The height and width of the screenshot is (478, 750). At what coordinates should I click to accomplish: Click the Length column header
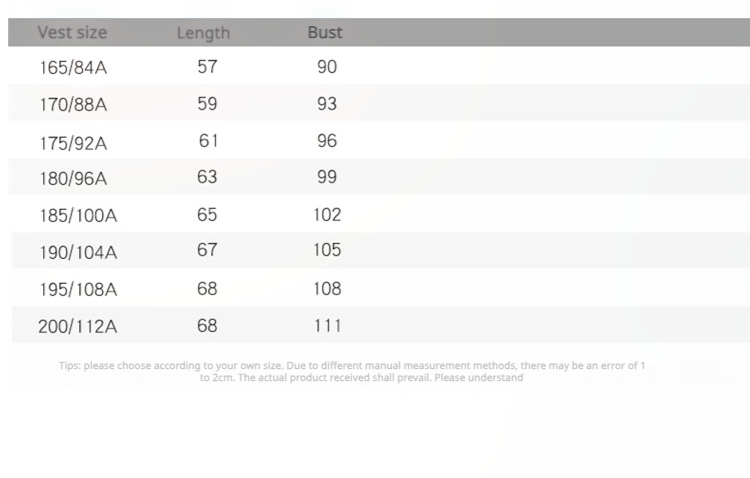tap(203, 33)
